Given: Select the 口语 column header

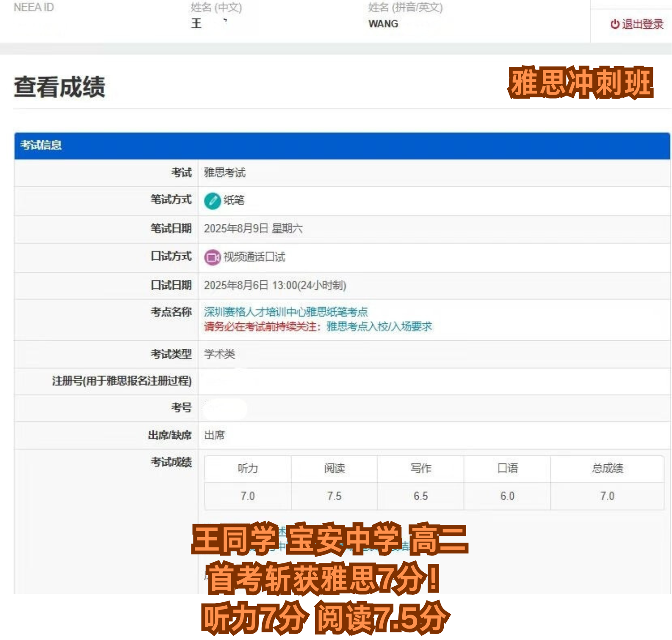Looking at the screenshot, I should click(507, 469).
